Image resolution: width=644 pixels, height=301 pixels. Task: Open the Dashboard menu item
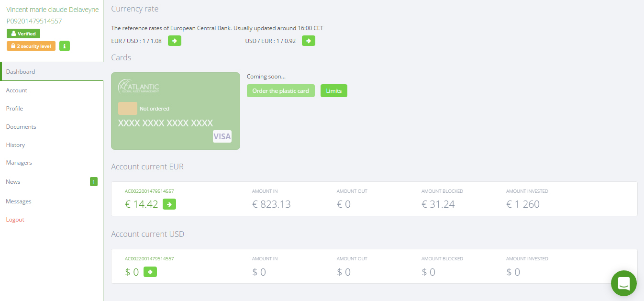52,72
